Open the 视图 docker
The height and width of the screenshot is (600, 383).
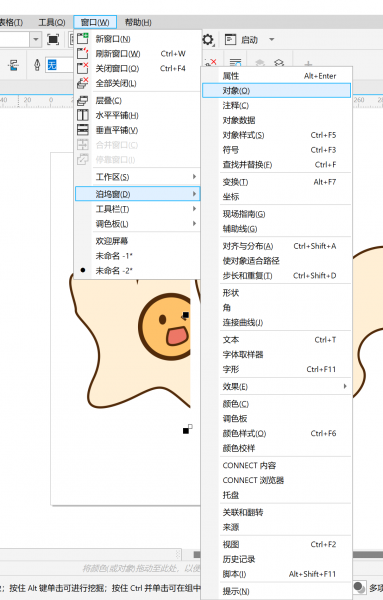click(x=276, y=545)
